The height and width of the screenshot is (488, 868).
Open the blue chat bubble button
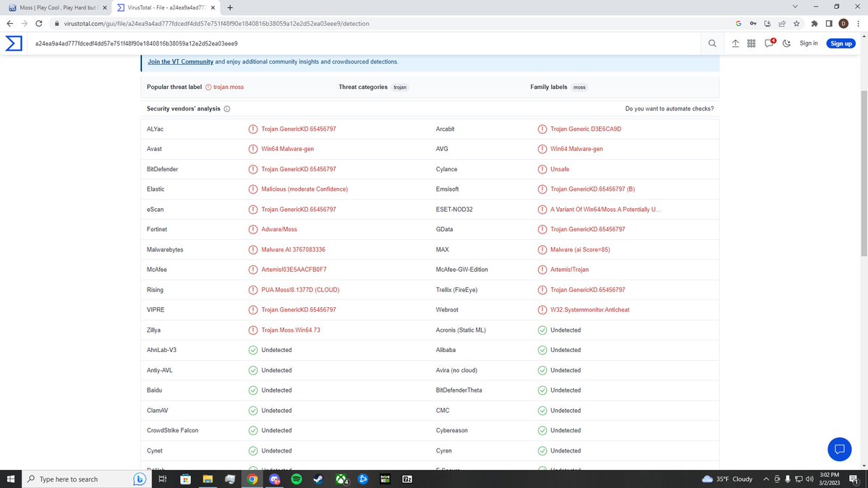[840, 448]
